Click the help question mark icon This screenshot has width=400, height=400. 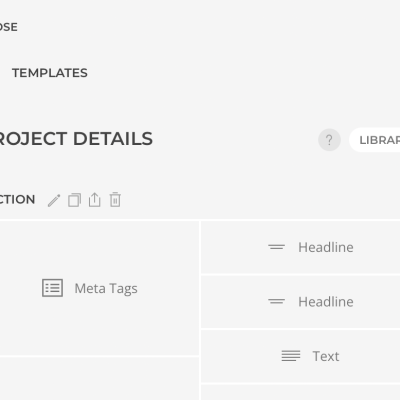pyautogui.click(x=329, y=140)
